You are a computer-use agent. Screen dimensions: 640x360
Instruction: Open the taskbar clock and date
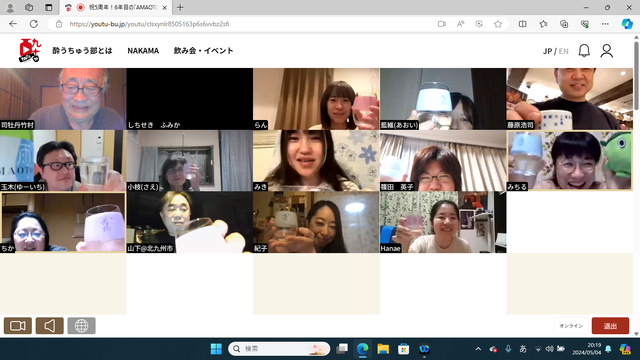587,349
